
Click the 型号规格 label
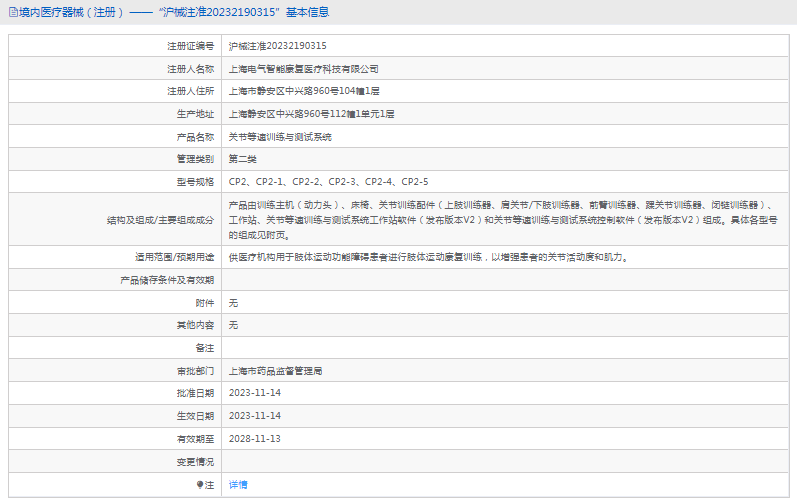[195, 182]
